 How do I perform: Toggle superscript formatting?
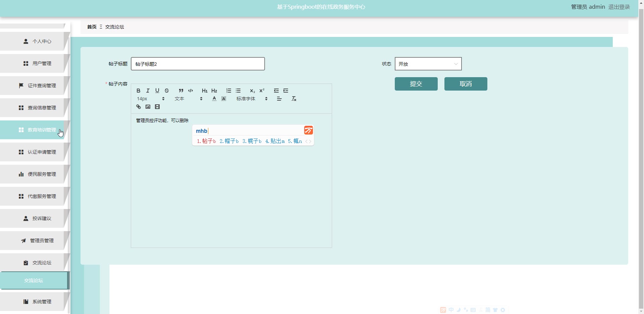point(262,91)
